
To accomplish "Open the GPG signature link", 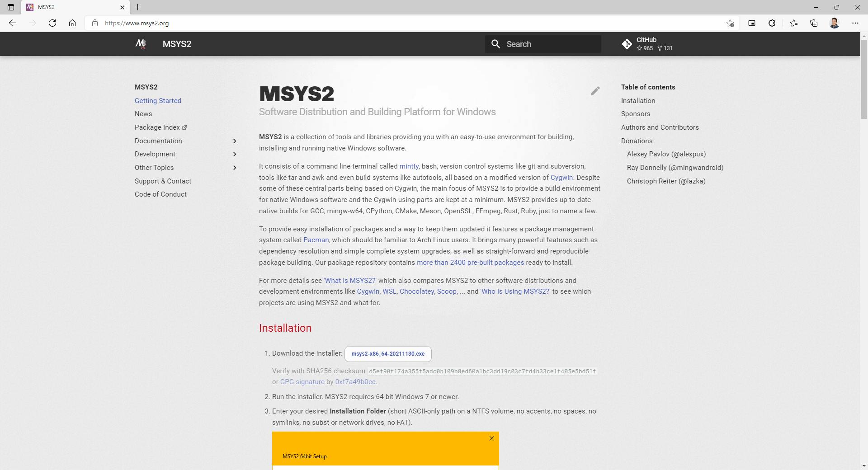I will [302, 382].
